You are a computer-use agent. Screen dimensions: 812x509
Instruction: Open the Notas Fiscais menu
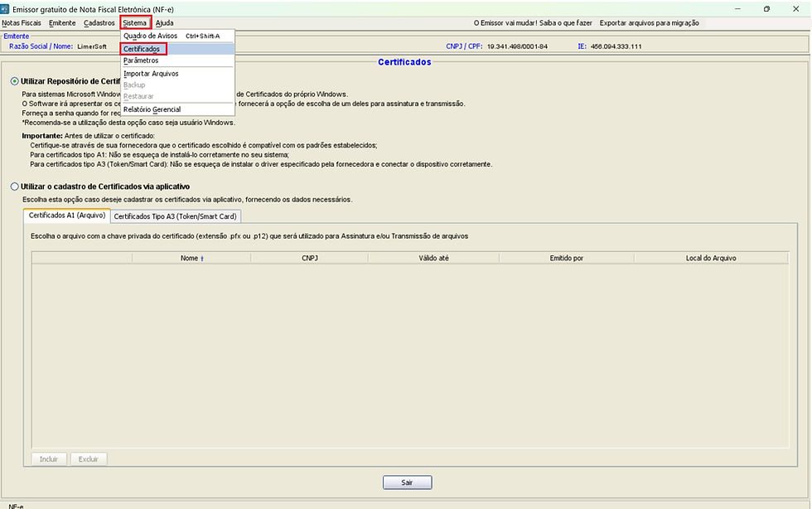pyautogui.click(x=22, y=23)
